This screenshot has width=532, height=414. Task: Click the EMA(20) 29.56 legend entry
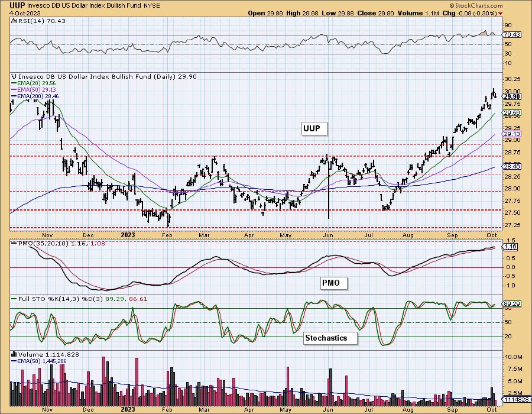(34, 83)
